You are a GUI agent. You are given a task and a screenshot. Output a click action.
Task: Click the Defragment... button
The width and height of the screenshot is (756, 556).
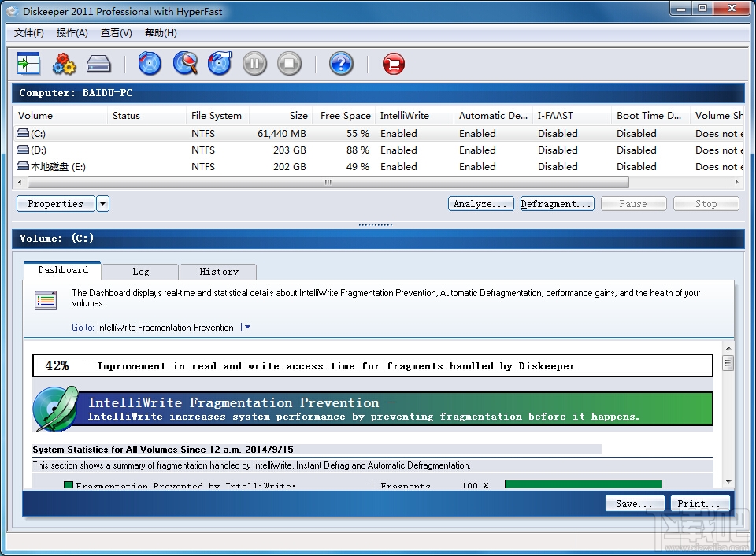point(557,203)
